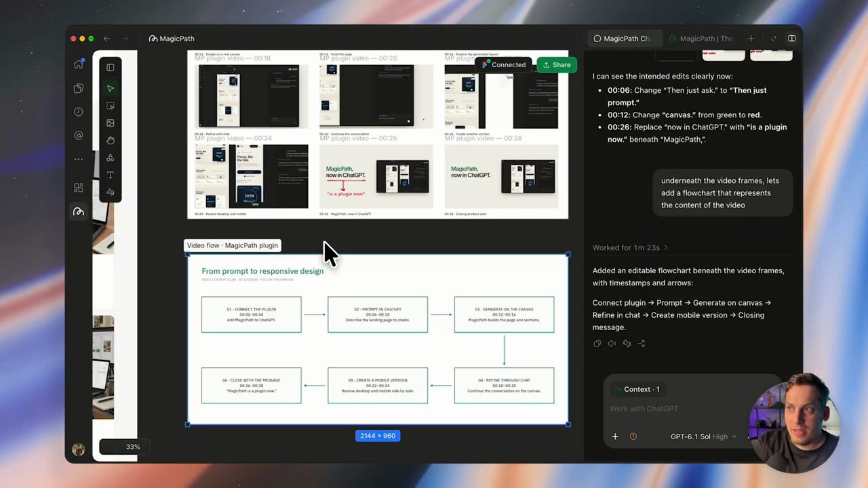
Task: Copy the assistant response
Action: [597, 344]
